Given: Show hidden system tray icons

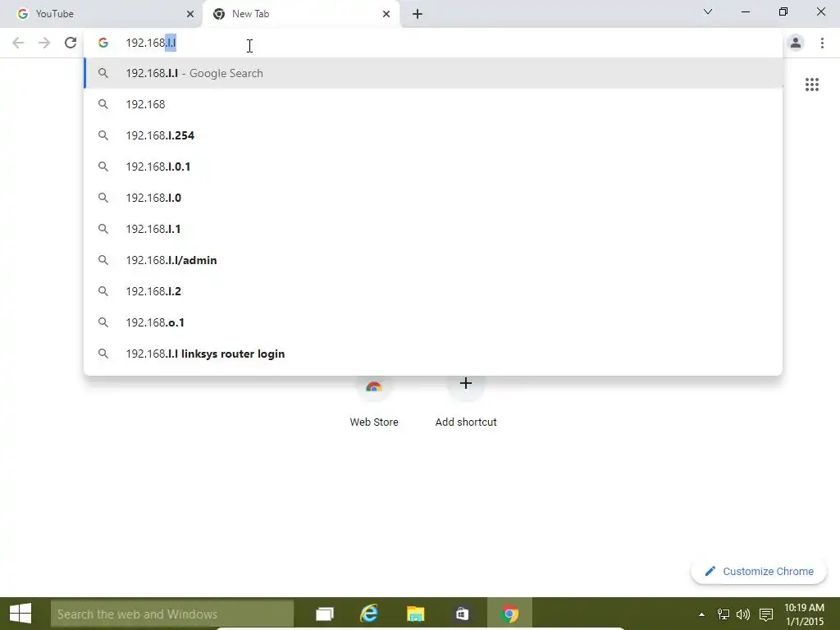Looking at the screenshot, I should coord(702,614).
